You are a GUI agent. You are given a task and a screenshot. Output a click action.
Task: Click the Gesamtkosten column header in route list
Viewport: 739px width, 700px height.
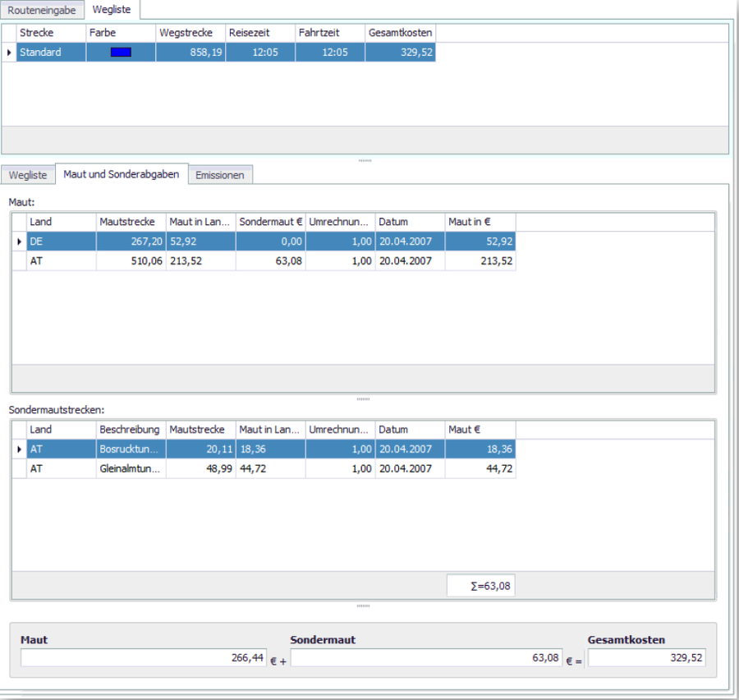(x=400, y=33)
